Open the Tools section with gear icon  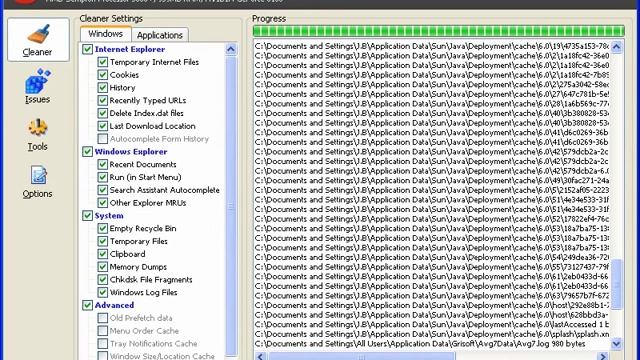(38, 134)
